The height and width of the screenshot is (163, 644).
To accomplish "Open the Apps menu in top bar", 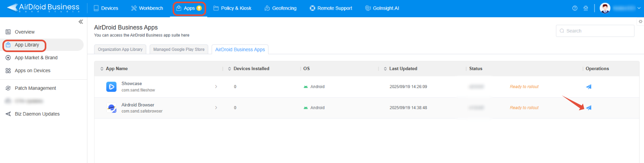I will click(189, 8).
